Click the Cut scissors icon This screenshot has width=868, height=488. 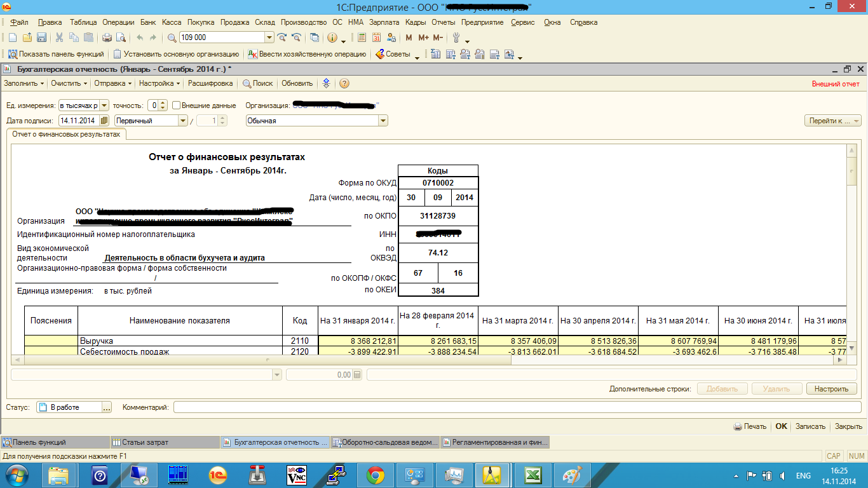pos(60,37)
